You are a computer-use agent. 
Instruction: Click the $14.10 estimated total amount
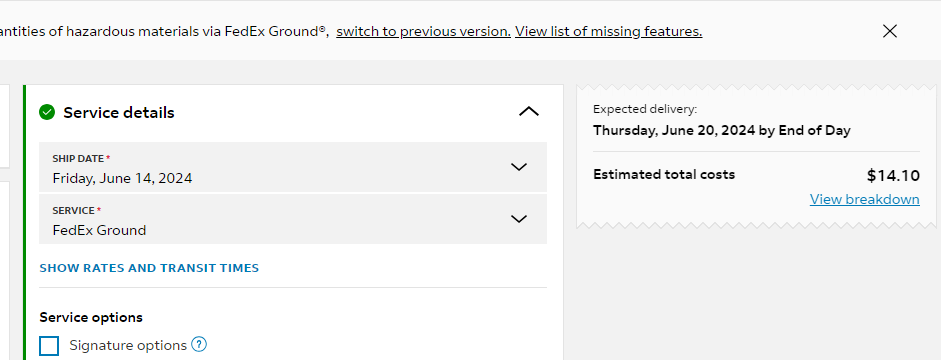[x=893, y=176]
